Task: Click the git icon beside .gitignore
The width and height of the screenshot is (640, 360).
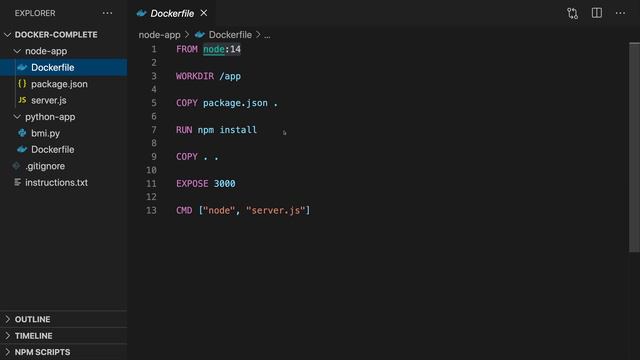Action: [16, 166]
